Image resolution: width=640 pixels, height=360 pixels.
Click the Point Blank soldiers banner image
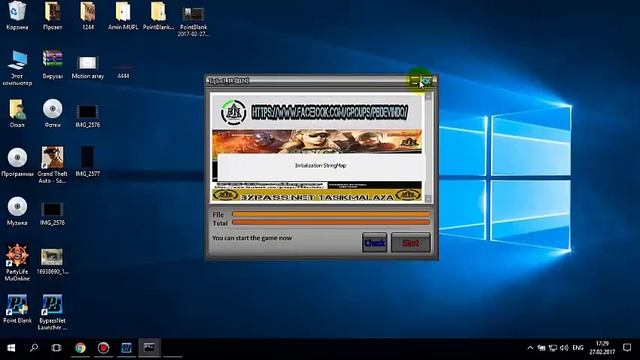pyautogui.click(x=317, y=142)
